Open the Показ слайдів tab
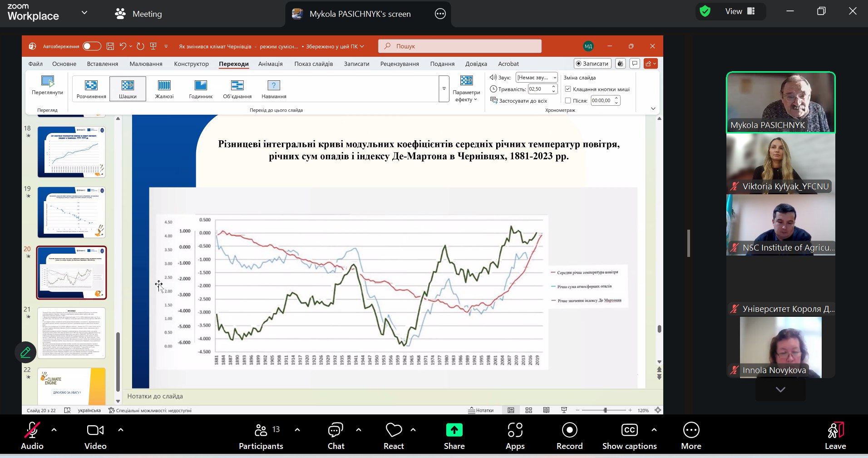Viewport: 868px width, 458px height. click(313, 64)
